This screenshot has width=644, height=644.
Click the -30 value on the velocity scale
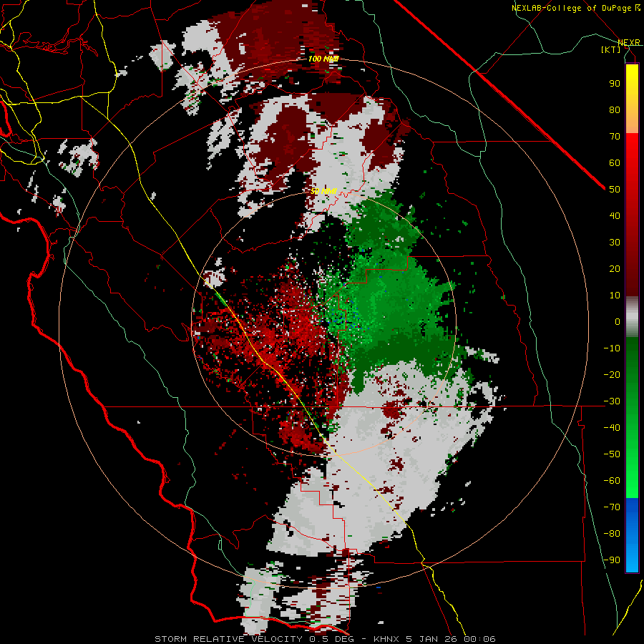tap(612, 401)
